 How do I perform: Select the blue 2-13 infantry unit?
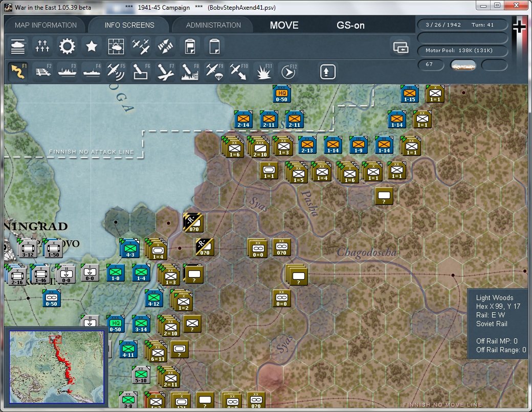coord(307,145)
